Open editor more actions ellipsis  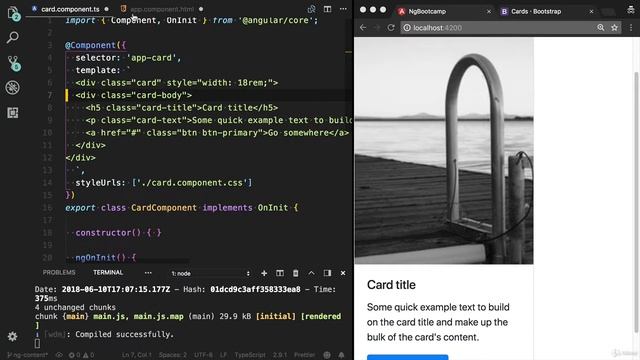click(x=343, y=9)
